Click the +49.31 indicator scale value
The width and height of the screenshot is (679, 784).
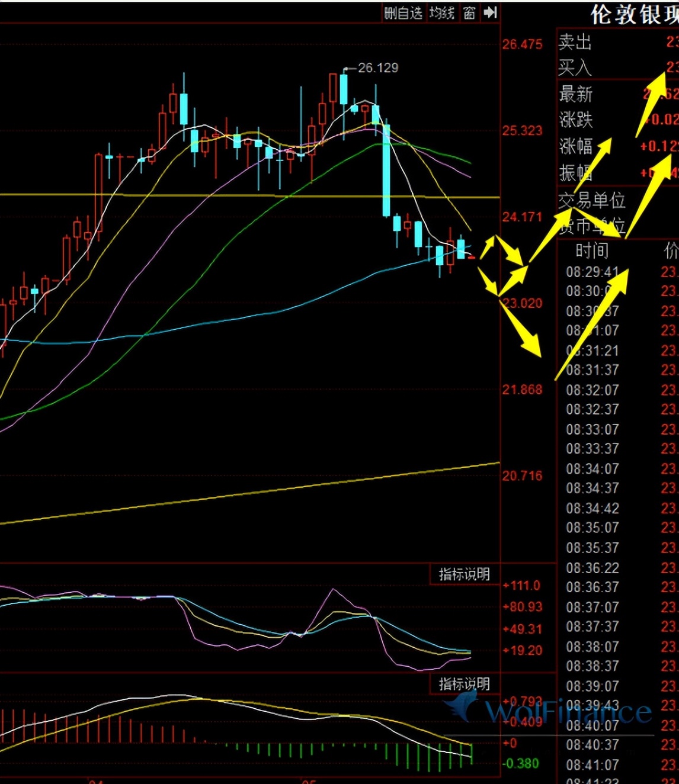523,629
